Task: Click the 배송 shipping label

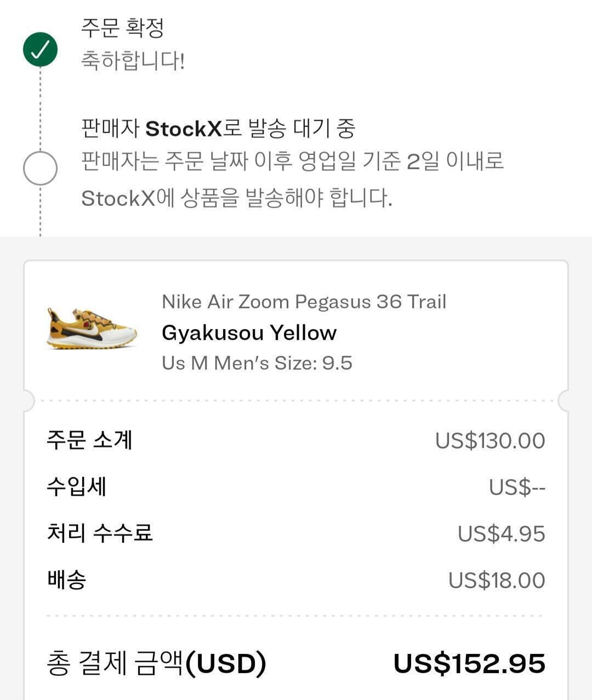Action: 66,579
